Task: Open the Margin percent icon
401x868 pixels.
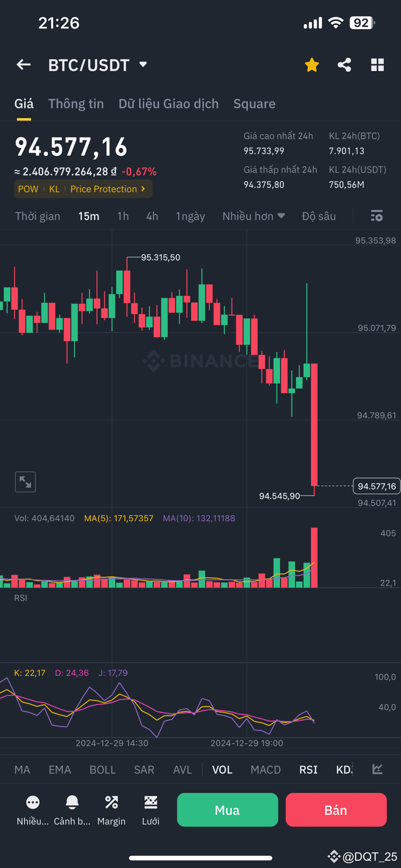Action: pyautogui.click(x=111, y=803)
